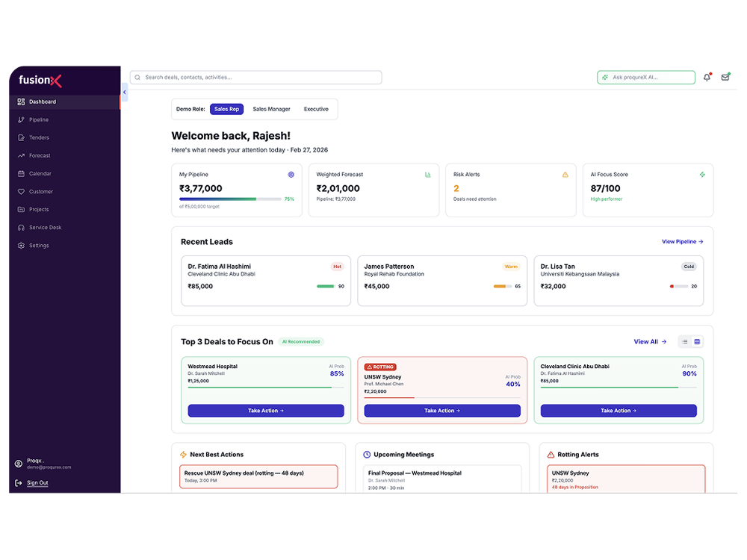Viewport: 747px width, 560px height.
Task: Open the mail inbox icon
Action: (725, 77)
